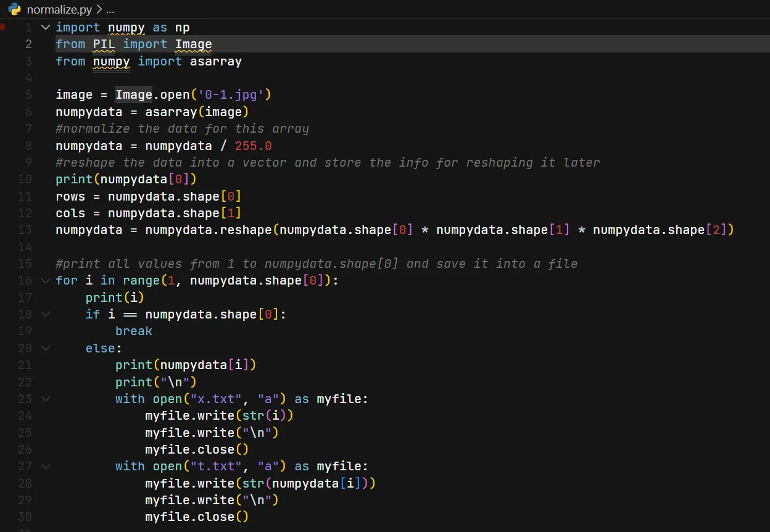Click the '0-1.jpg' filename string
Image resolution: width=770 pixels, height=532 pixels.
pyautogui.click(x=231, y=94)
